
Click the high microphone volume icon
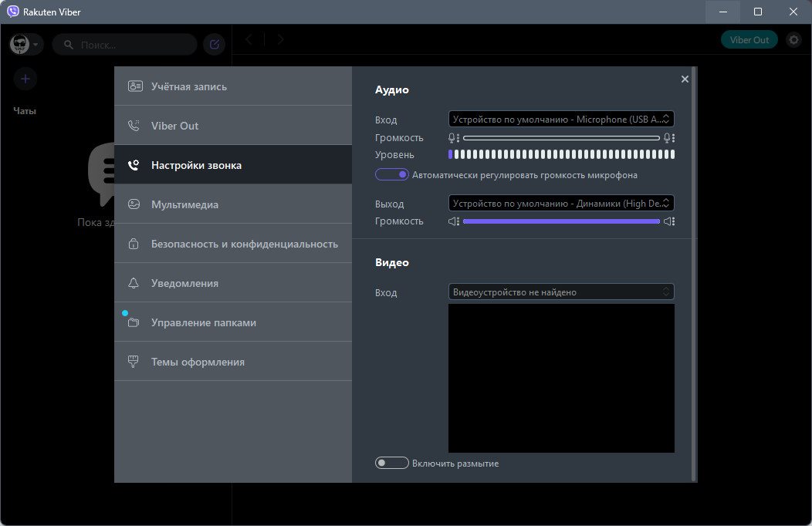(669, 138)
